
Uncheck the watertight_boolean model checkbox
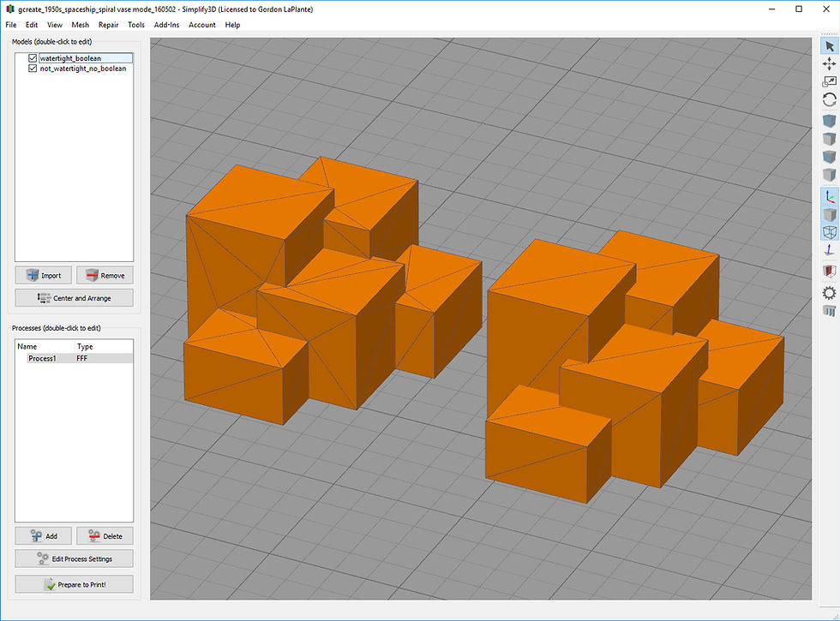[x=33, y=58]
